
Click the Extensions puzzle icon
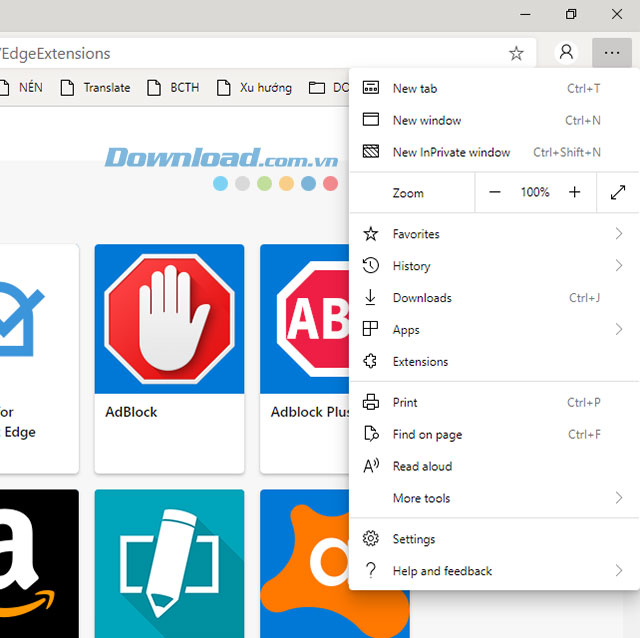(370, 361)
